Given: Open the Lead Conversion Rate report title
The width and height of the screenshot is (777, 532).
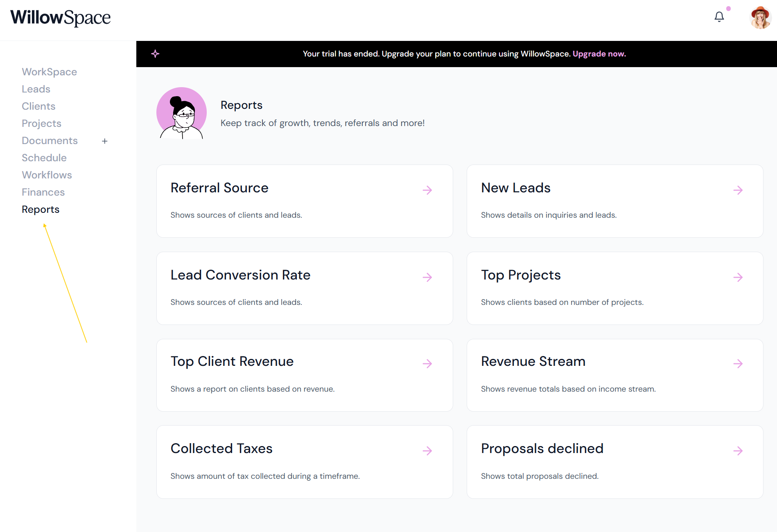Looking at the screenshot, I should pyautogui.click(x=240, y=275).
